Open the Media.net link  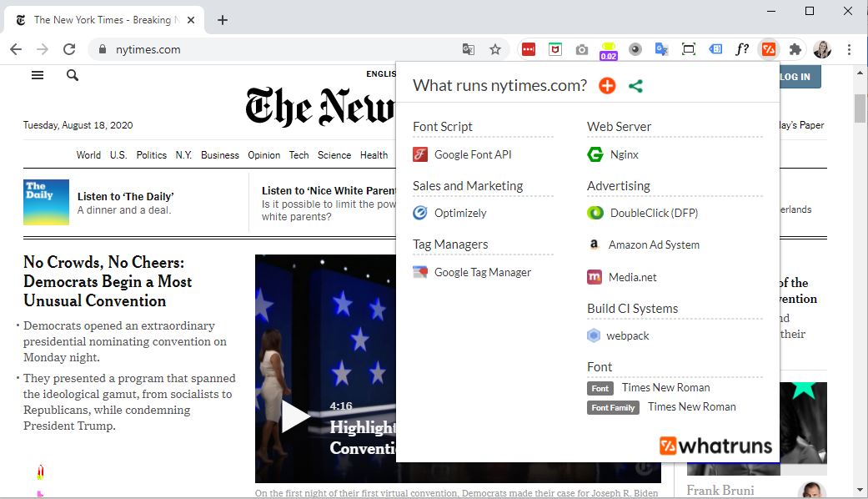pyautogui.click(x=632, y=277)
